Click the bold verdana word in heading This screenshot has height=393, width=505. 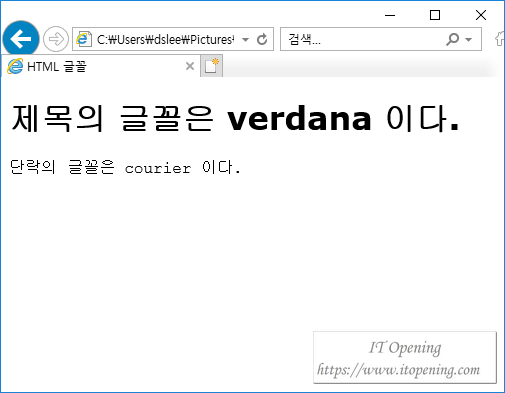click(299, 119)
